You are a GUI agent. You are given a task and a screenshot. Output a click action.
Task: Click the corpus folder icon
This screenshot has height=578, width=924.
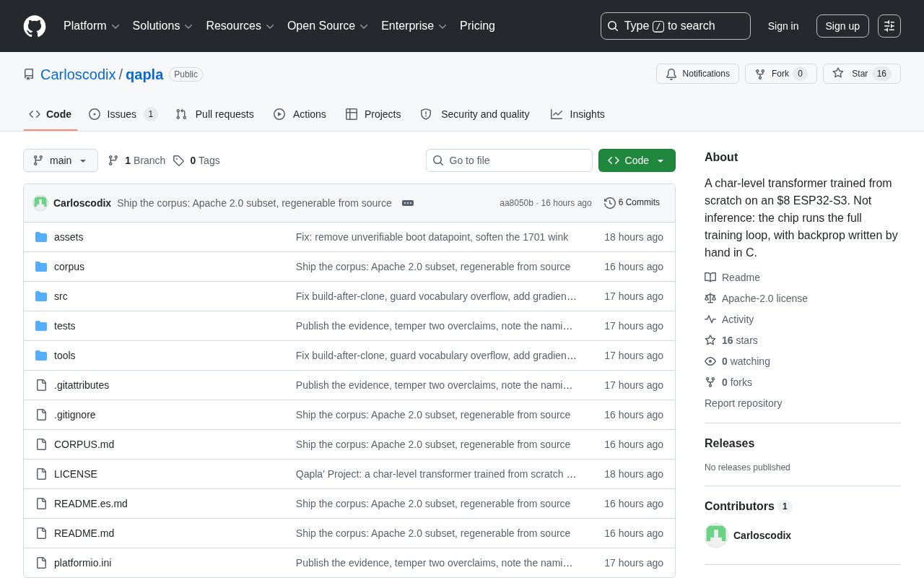pyautogui.click(x=41, y=267)
